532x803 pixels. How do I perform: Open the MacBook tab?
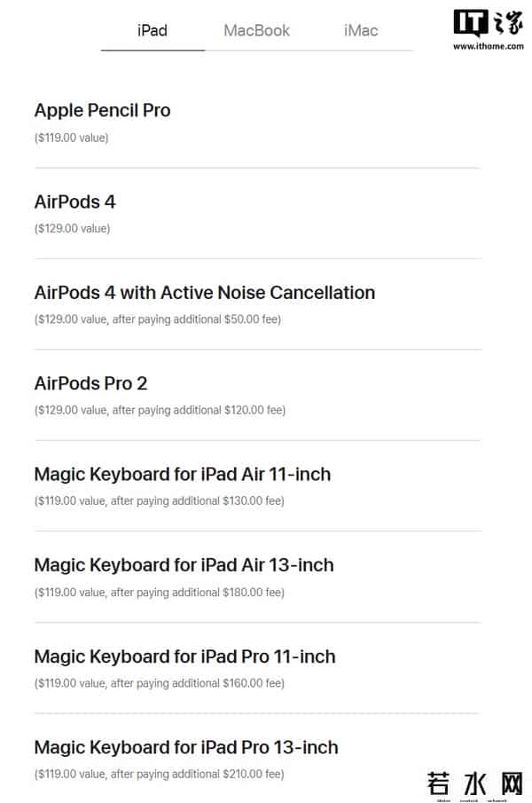(256, 30)
